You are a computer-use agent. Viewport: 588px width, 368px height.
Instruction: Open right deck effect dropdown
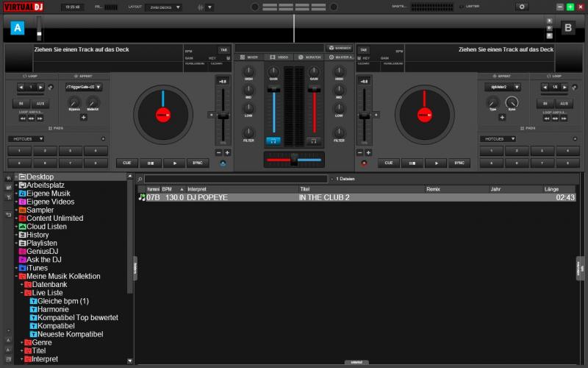pos(503,87)
